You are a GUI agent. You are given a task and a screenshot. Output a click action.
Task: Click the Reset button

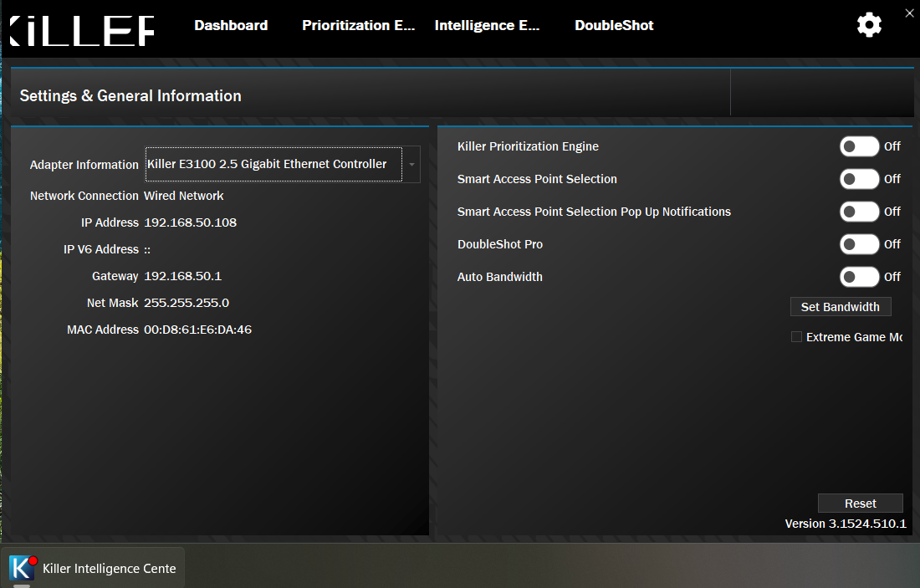click(x=860, y=504)
